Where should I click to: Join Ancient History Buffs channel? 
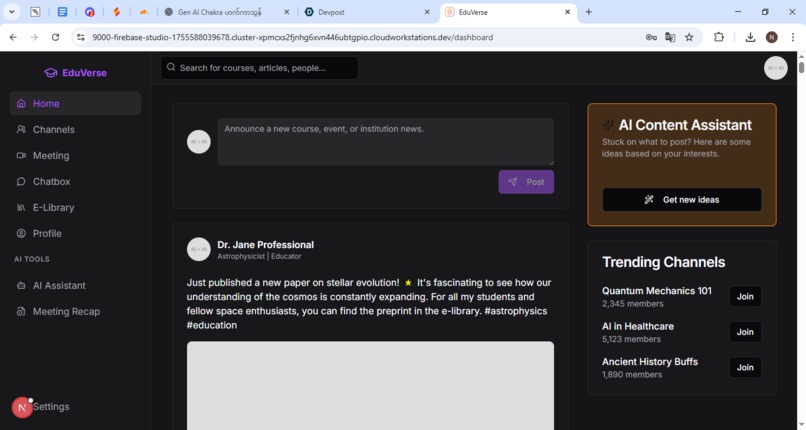(745, 367)
